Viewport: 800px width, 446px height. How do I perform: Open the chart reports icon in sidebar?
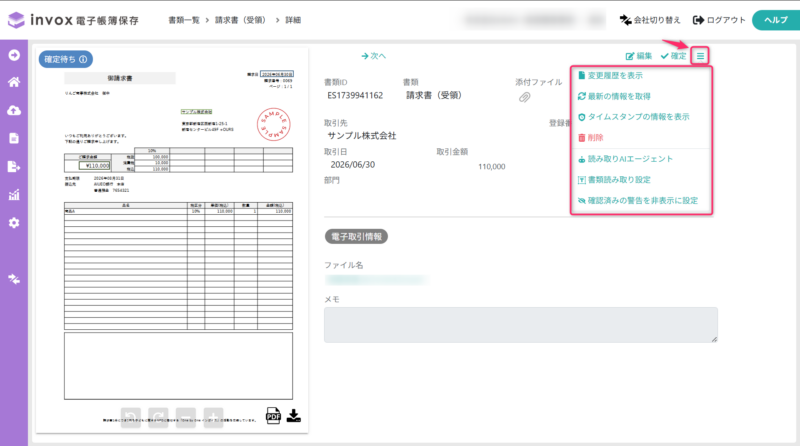[14, 194]
